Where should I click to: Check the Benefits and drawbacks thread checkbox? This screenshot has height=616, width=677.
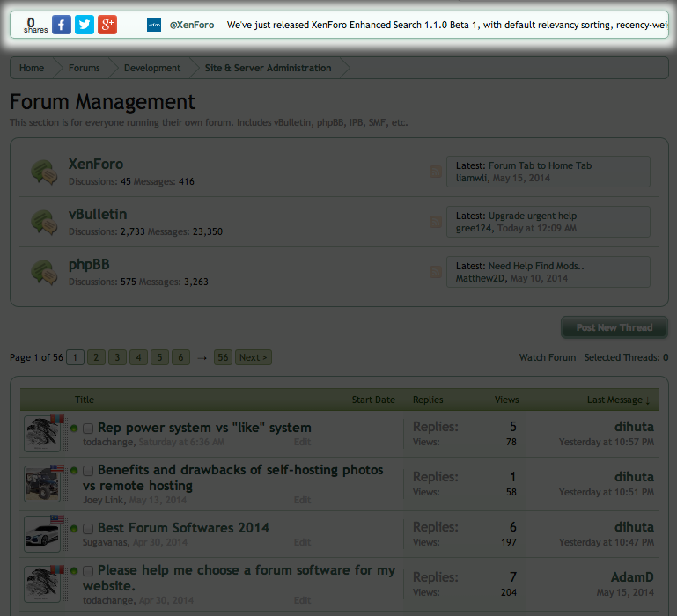point(88,472)
